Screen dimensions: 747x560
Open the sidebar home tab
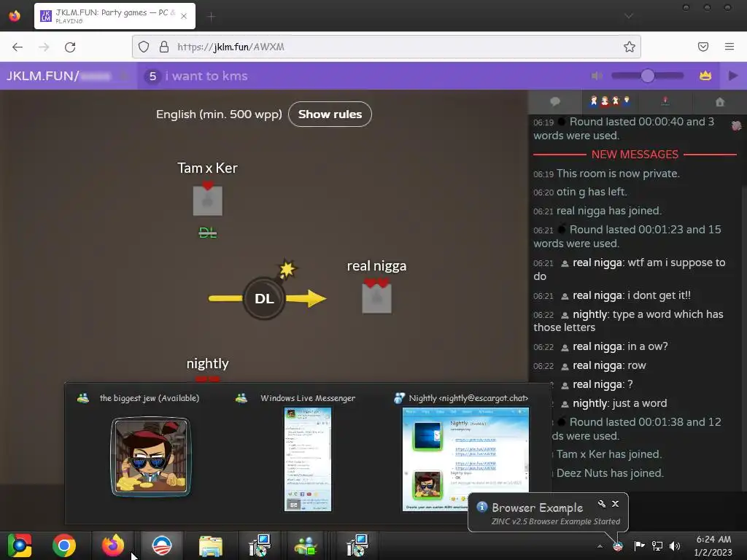720,101
